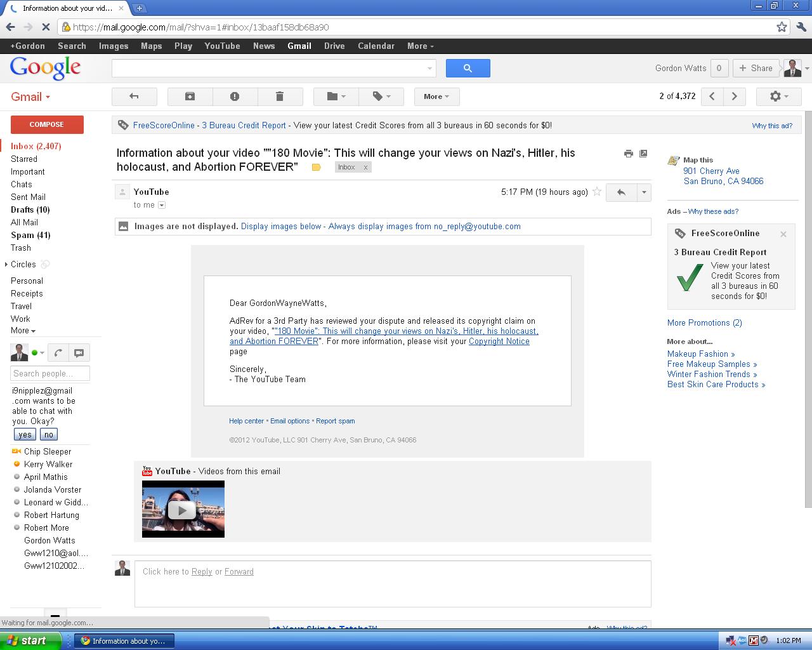Screen dimensions: 812x650
Task: Open the Labels tag dropdown
Action: [x=381, y=96]
